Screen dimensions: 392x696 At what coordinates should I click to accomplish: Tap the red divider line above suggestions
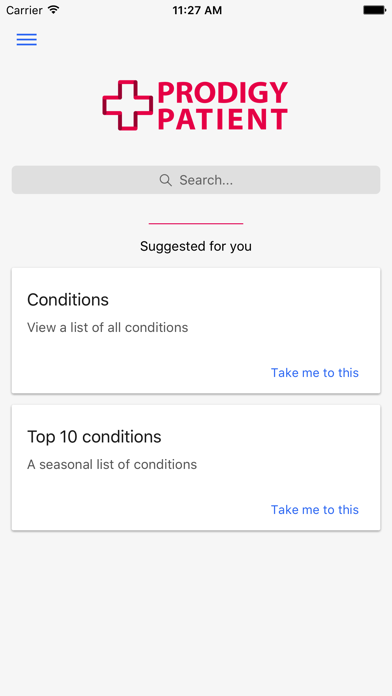coord(196,223)
